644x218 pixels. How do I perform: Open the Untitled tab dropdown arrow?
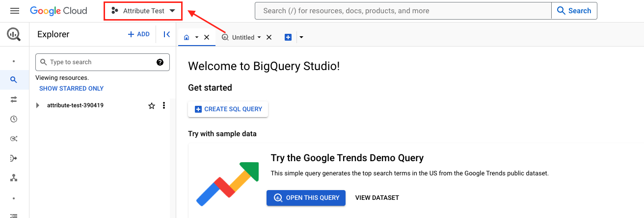point(259,37)
